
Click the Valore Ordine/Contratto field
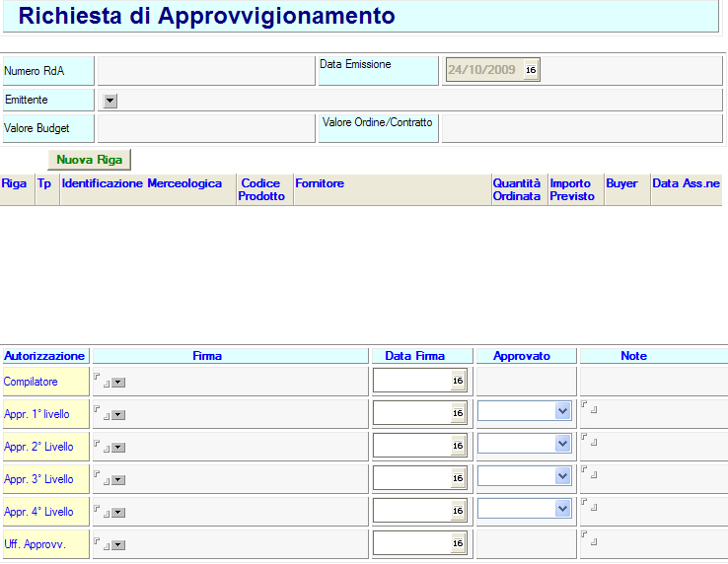click(581, 128)
